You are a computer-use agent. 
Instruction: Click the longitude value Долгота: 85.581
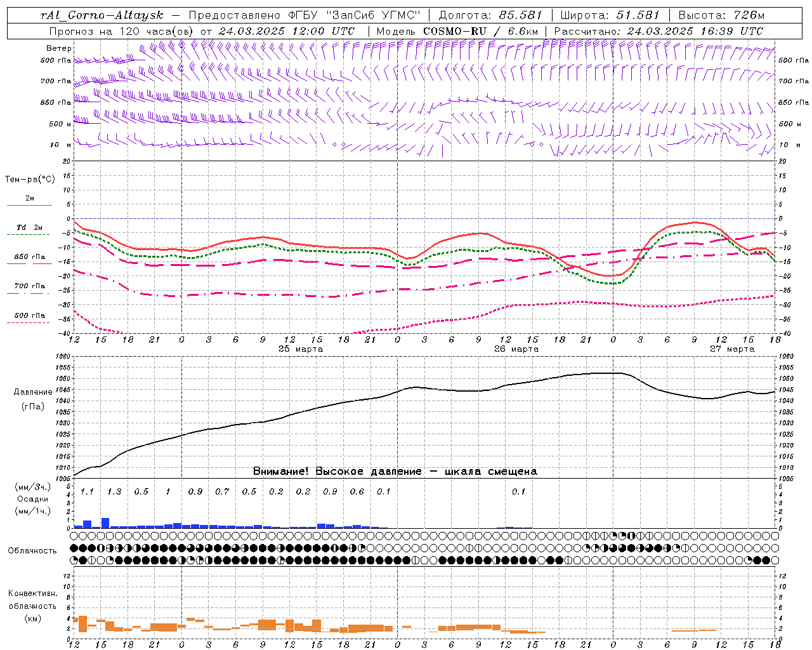(491, 15)
